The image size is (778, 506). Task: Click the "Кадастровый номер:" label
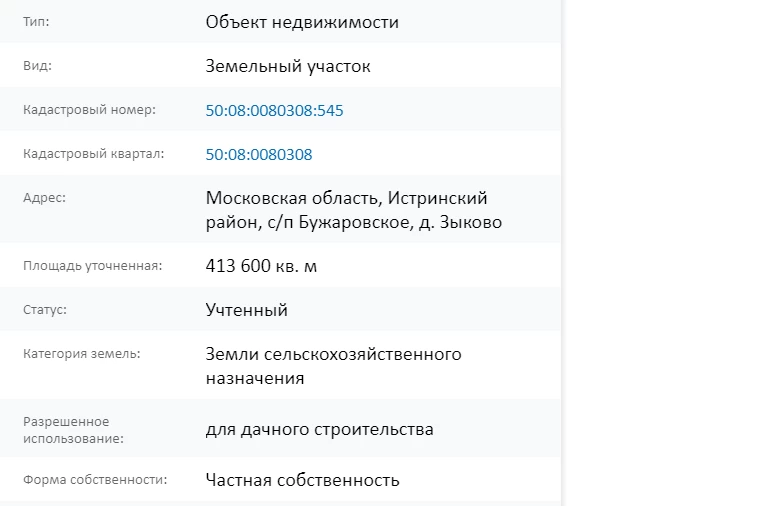tap(89, 110)
